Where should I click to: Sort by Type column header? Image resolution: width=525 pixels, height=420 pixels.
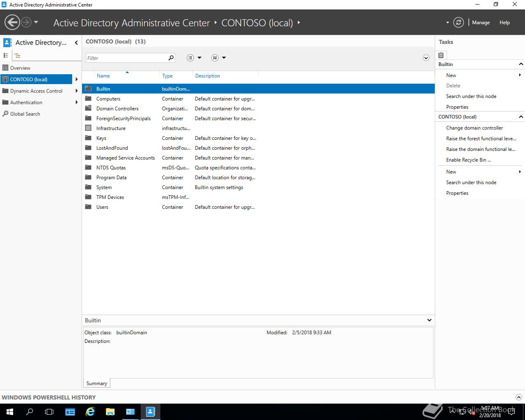click(167, 76)
